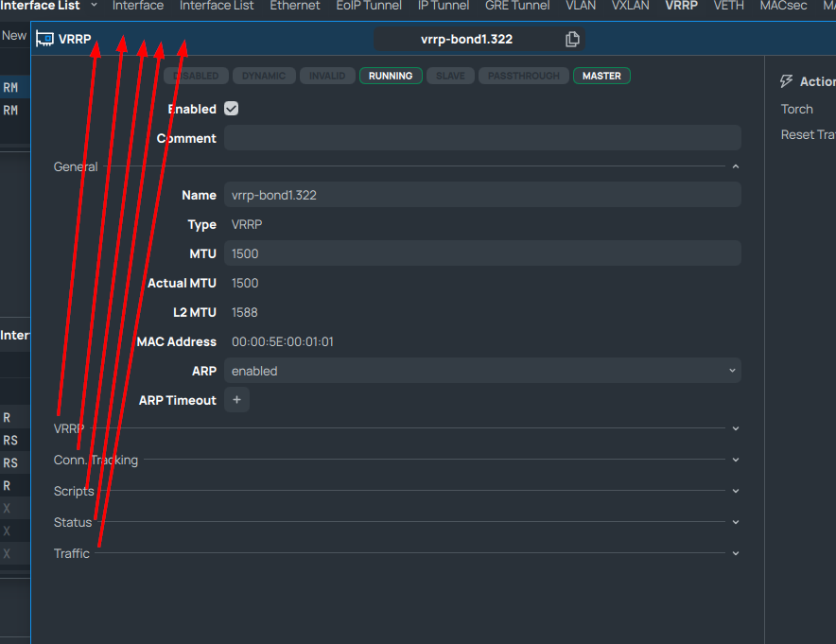The image size is (836, 644).
Task: Expand the Scripts section
Action: 736,491
